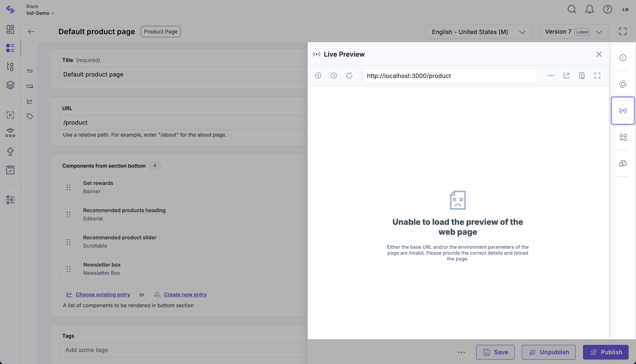Image resolution: width=636 pixels, height=364 pixels.
Task: Jump to URL field via link-field icon
Action: [30, 87]
